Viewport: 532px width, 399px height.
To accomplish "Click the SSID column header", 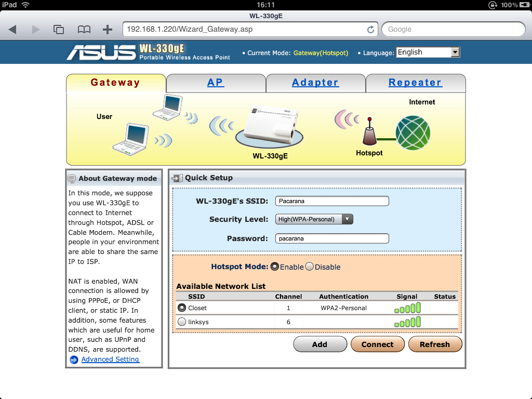I will coord(196,297).
